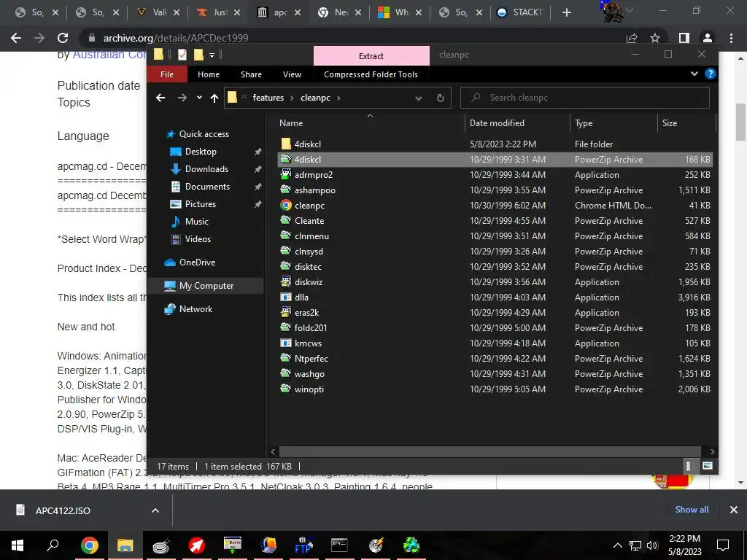The image size is (747, 560).
Task: Bookmark this page with the star icon
Action: click(x=655, y=38)
